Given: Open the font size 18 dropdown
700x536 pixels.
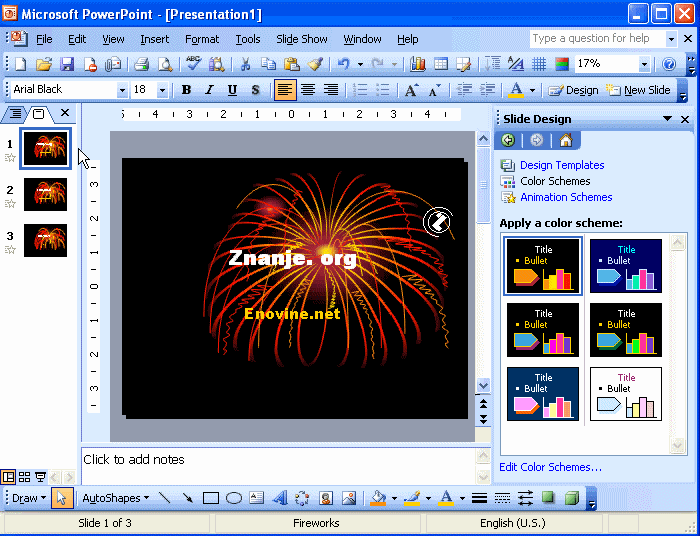Looking at the screenshot, I should pos(162,91).
